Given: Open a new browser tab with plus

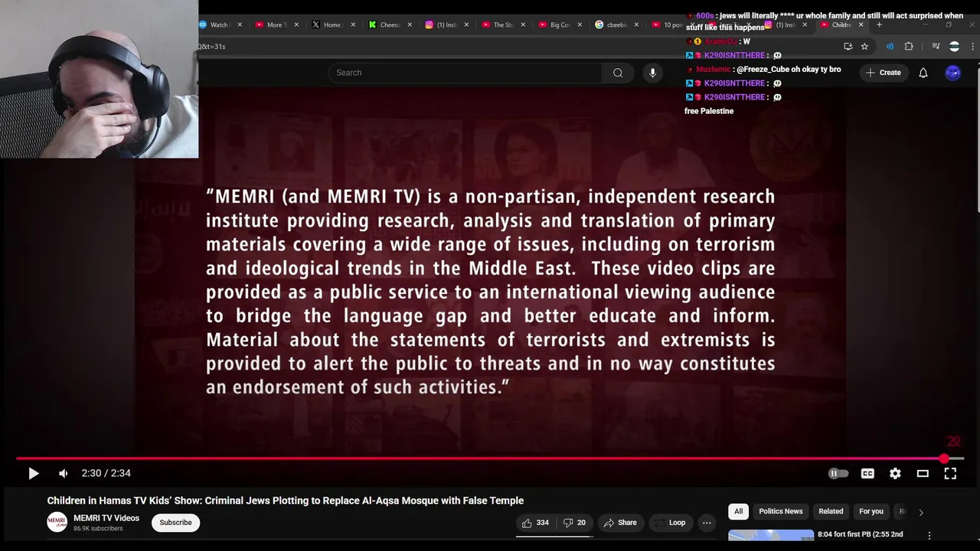Looking at the screenshot, I should 879,24.
